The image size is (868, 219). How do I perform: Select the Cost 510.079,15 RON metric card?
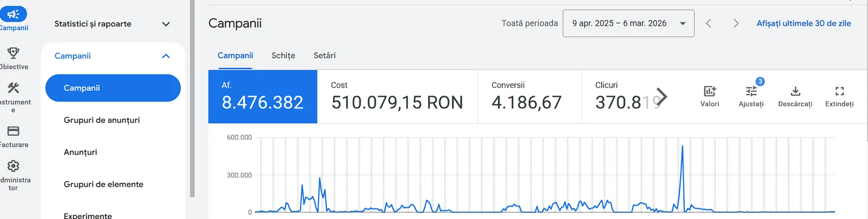coord(397,97)
